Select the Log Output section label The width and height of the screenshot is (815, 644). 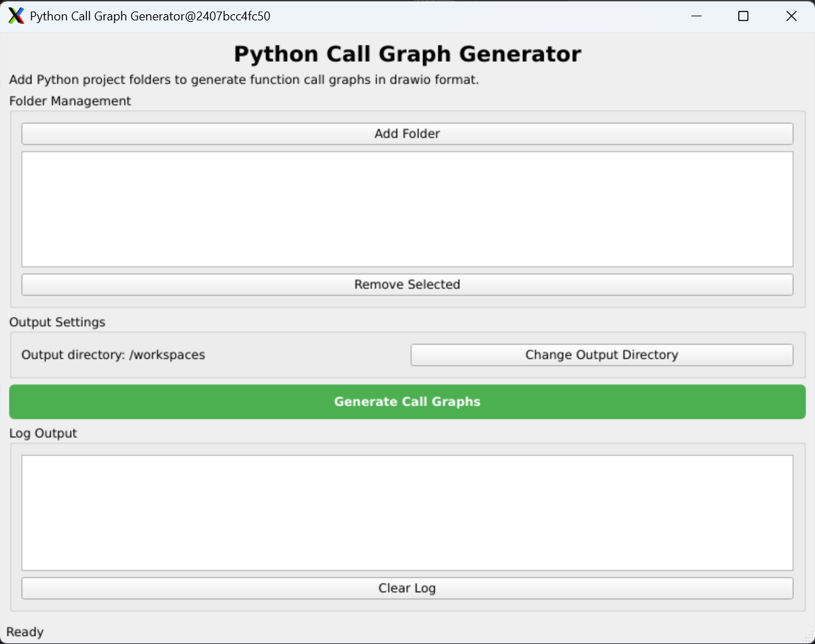[43, 433]
